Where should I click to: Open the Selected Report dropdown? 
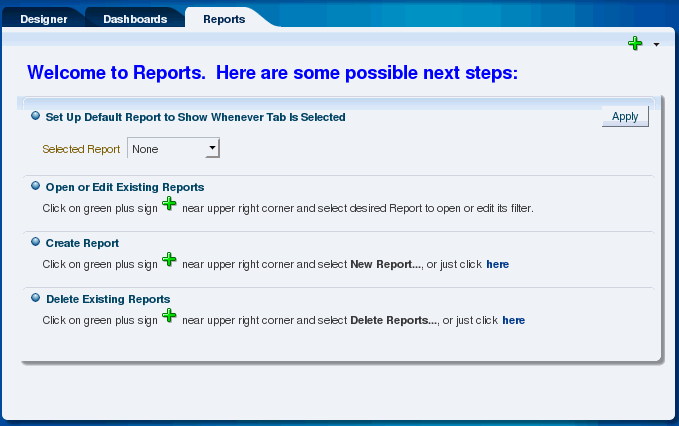click(x=174, y=149)
